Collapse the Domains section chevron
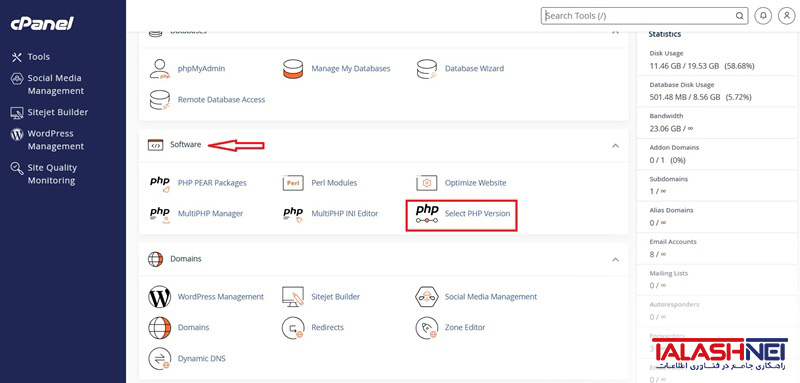 click(615, 259)
